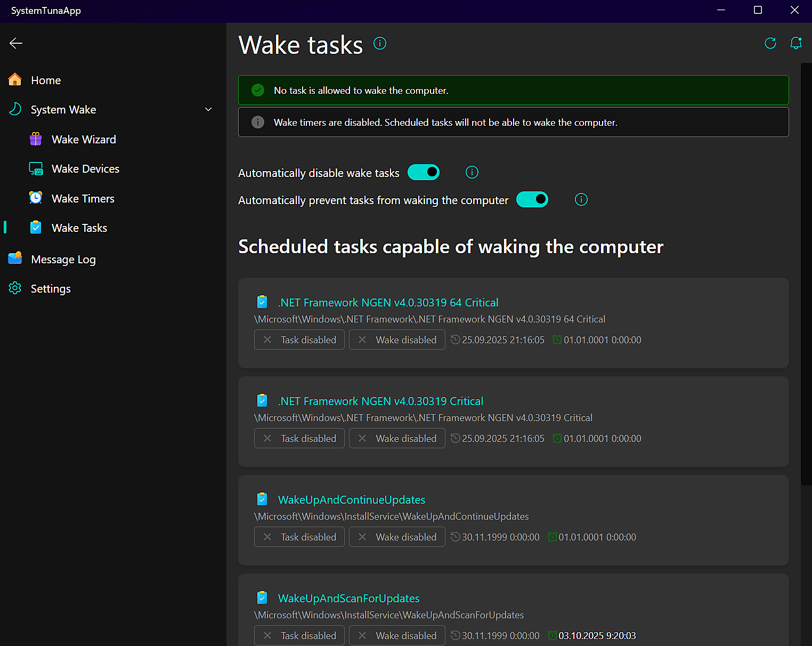This screenshot has height=646, width=812.
Task: Turn off automatically prevent tasks from waking
Action: click(x=532, y=199)
